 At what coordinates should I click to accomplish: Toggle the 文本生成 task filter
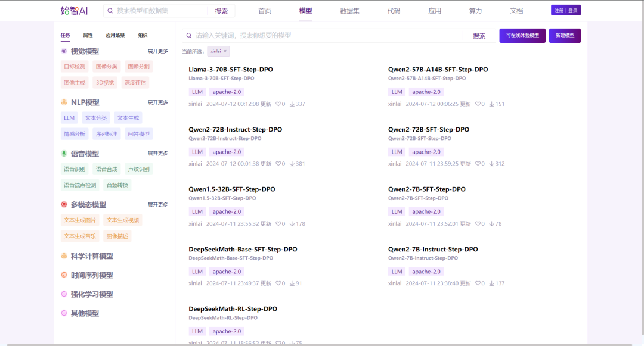(x=128, y=118)
